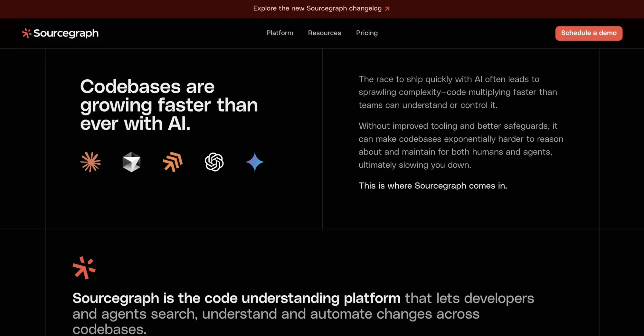The width and height of the screenshot is (644, 336).
Task: Click the heading Codebases are growing faster
Action: point(169,105)
